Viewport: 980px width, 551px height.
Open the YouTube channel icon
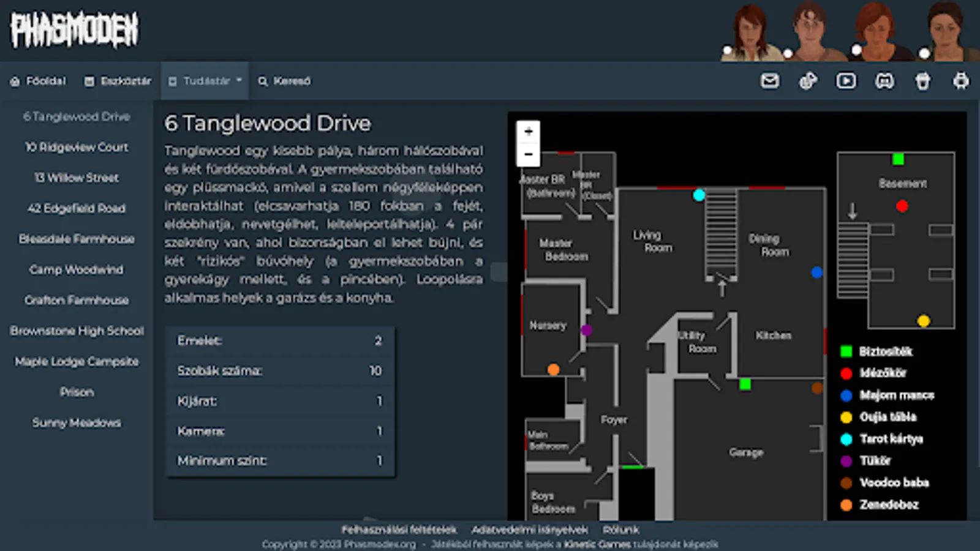[846, 81]
